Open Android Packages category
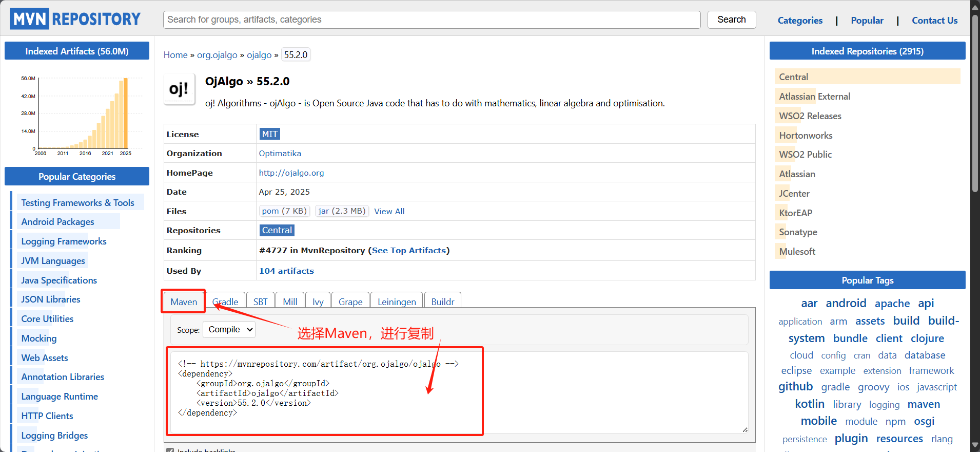Image resolution: width=980 pixels, height=452 pixels. [x=57, y=222]
